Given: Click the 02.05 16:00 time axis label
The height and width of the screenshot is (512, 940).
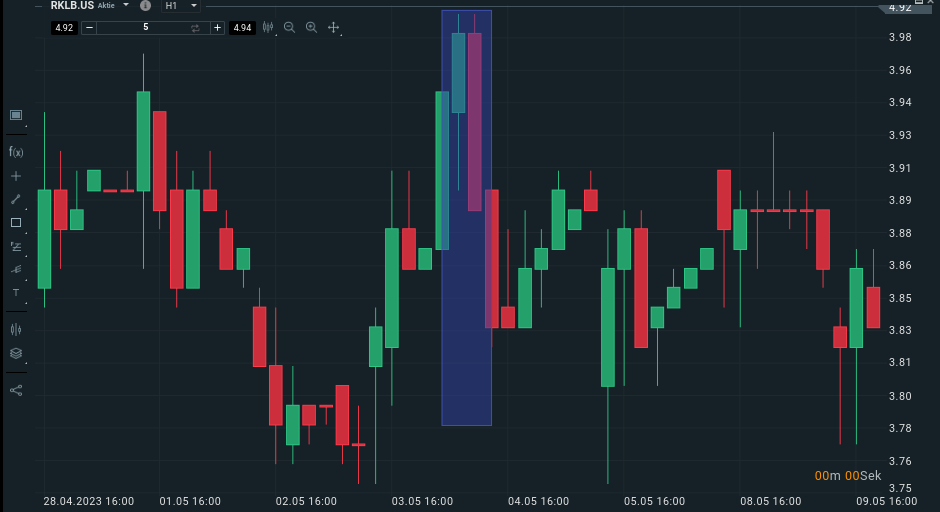Looking at the screenshot, I should [x=306, y=501].
